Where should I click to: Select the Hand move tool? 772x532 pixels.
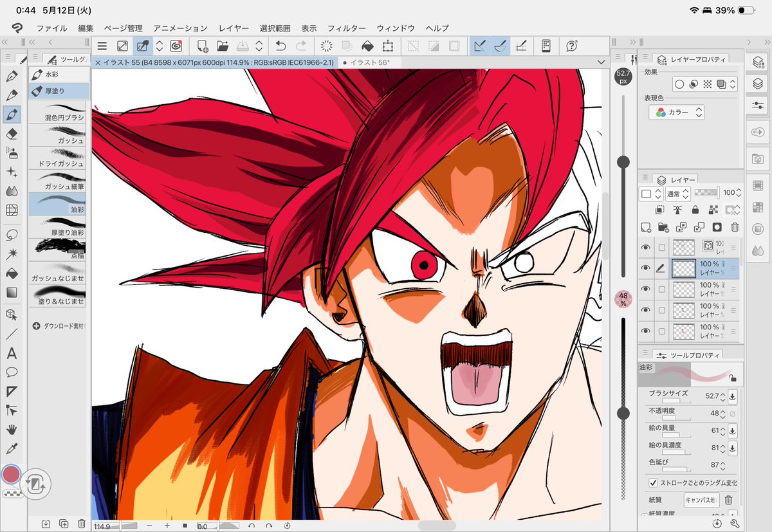coord(11,429)
